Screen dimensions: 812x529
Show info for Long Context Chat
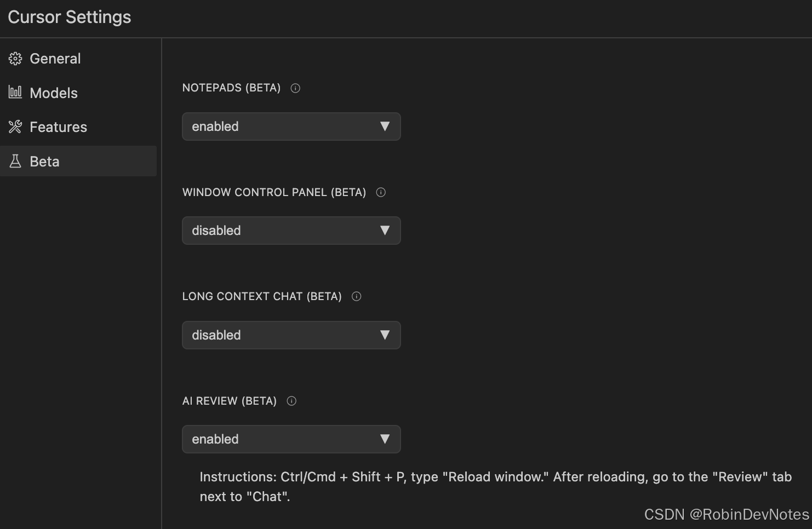click(357, 297)
